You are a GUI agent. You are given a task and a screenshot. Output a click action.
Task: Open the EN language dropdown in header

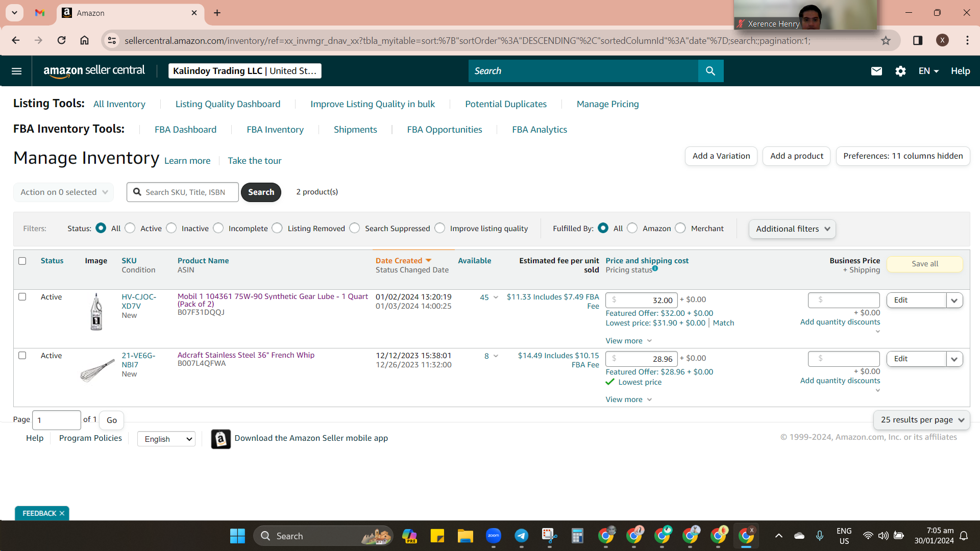click(x=928, y=71)
